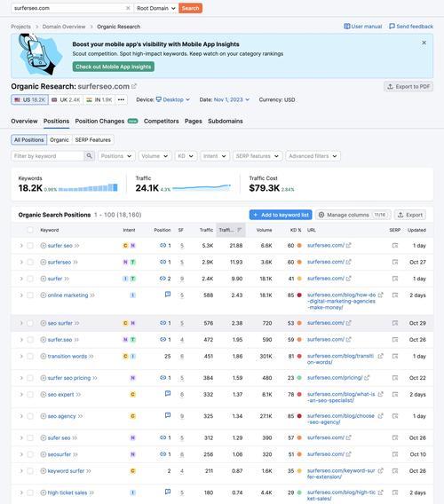This screenshot has height=504, width=444.
Task: Toggle the select-all checkbox in table header
Action: 30,230
